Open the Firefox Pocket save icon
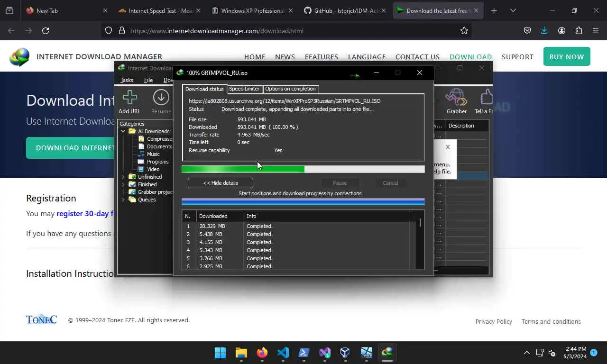This screenshot has height=364, width=607. point(527,30)
